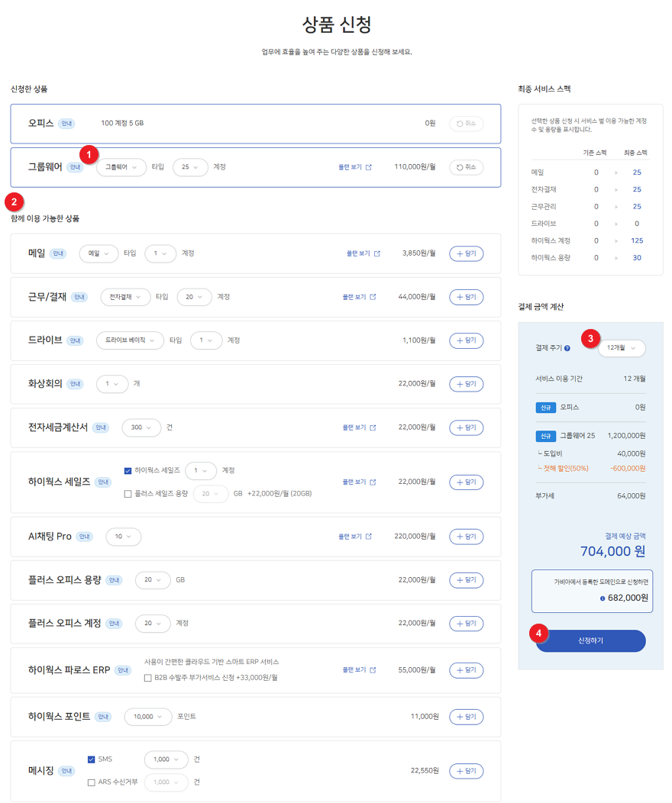Screen dimensions: 672x803
Task: Cancel the 그룹웨어 product with 취소 button
Action: (466, 167)
